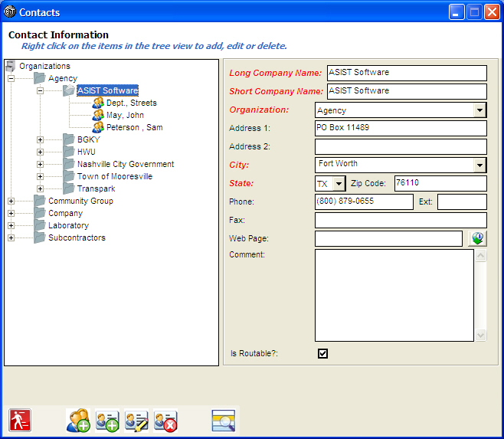The width and height of the screenshot is (504, 439).
Task: Expand the Subcontractors node
Action: point(11,238)
